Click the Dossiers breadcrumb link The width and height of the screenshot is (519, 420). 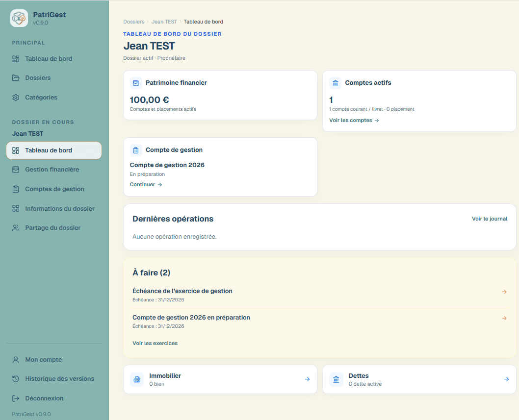coord(134,22)
